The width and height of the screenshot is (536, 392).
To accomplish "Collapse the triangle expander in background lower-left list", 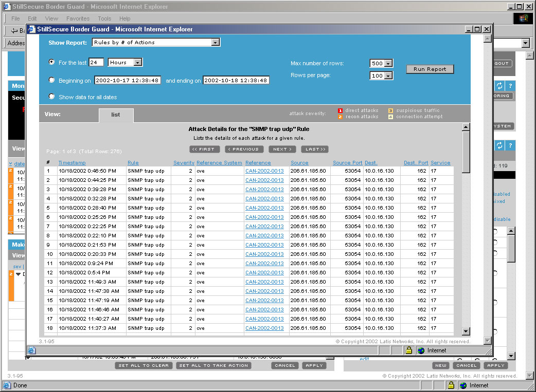I will click(x=18, y=274).
